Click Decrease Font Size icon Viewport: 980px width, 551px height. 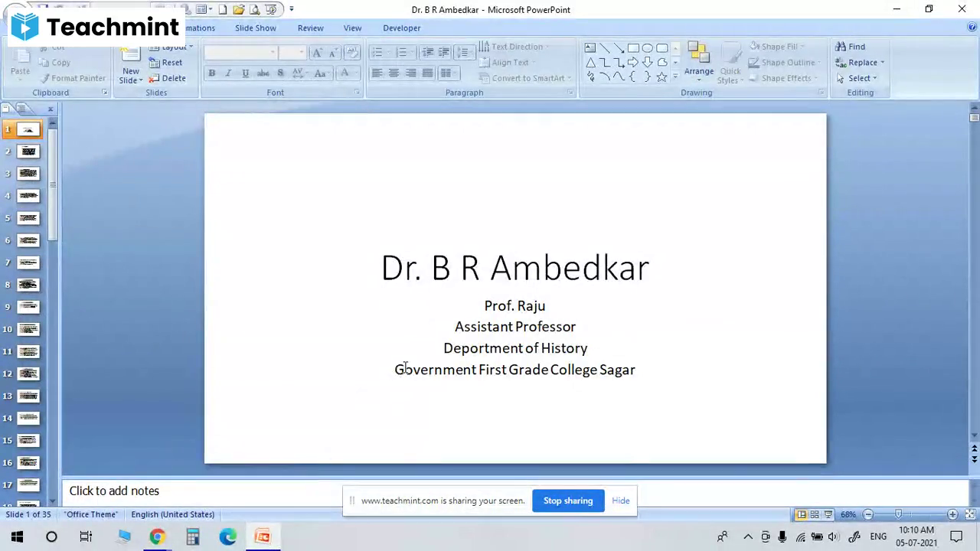pyautogui.click(x=333, y=52)
